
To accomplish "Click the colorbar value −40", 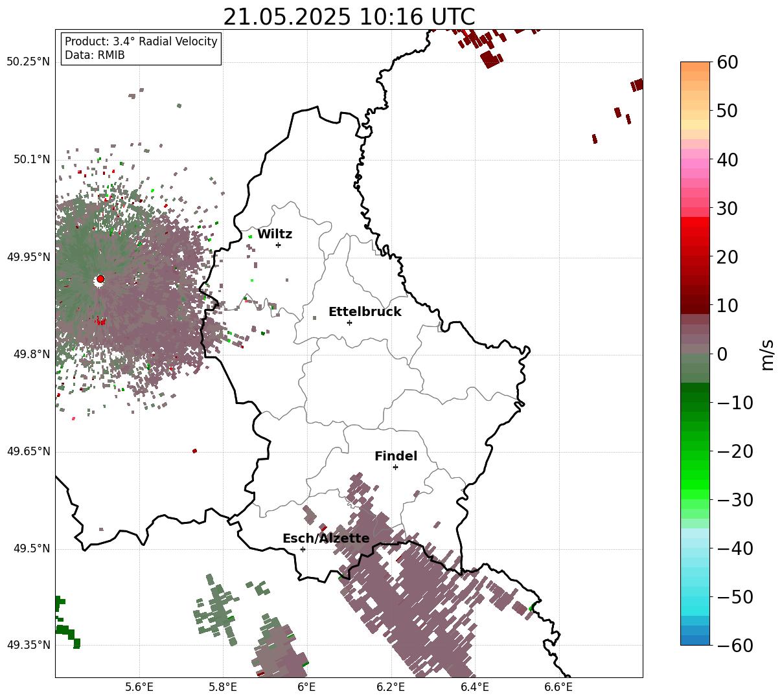I will (x=735, y=548).
